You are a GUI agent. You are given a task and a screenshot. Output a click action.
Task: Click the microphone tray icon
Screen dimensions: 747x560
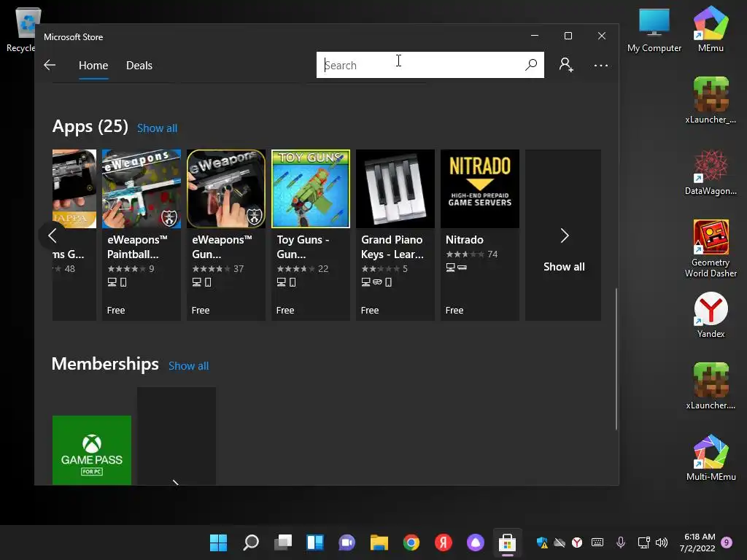pyautogui.click(x=621, y=542)
